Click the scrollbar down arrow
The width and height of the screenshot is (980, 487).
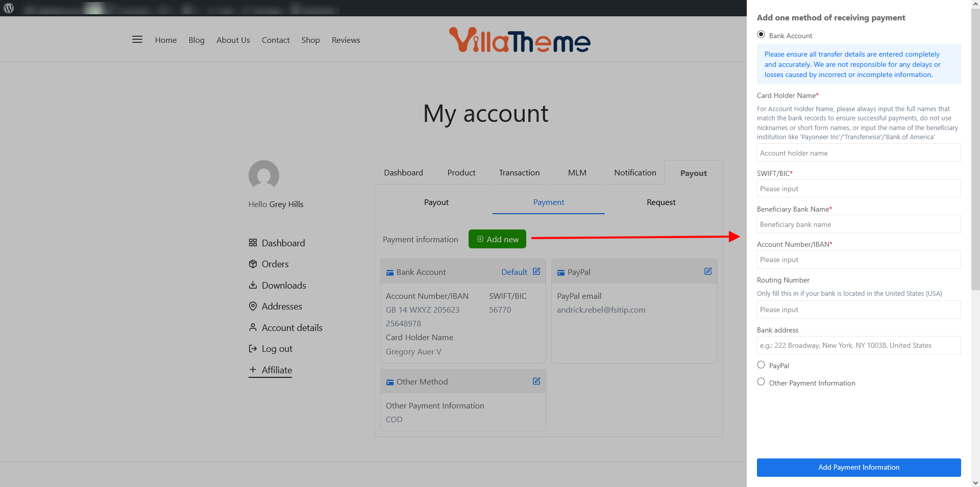coord(975,482)
